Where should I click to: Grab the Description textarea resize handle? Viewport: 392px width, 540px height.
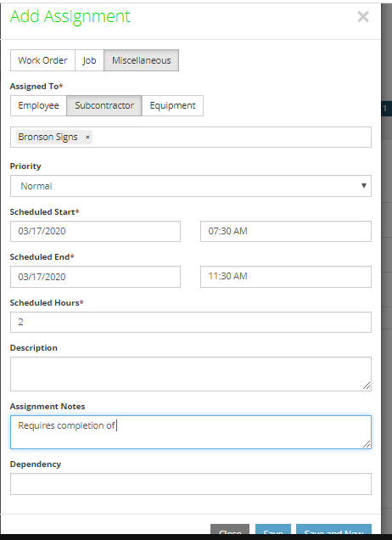tap(367, 386)
